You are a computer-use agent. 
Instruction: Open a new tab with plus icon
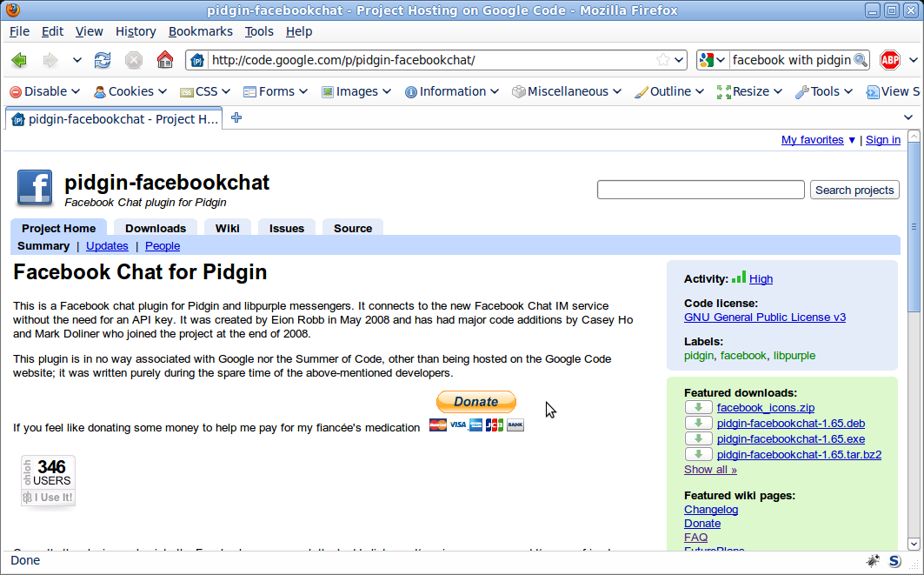click(236, 118)
